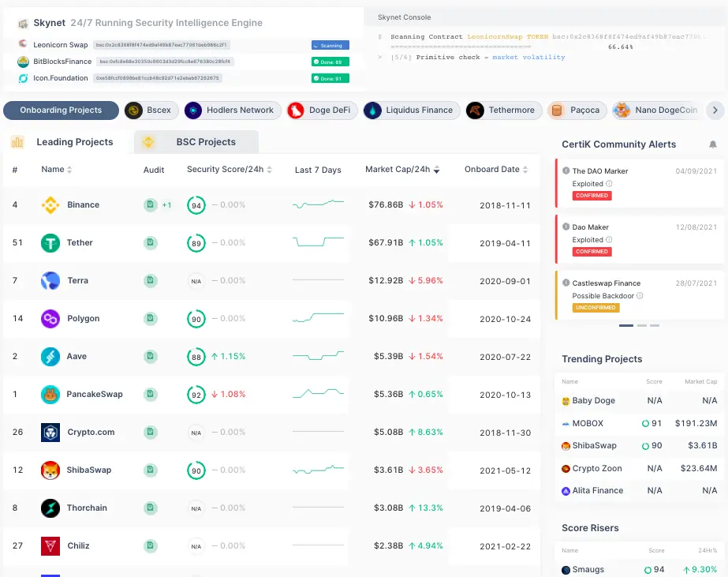Screen dimensions: 728x577
Task: Click the Polygon logo icon
Action: pyautogui.click(x=50, y=319)
